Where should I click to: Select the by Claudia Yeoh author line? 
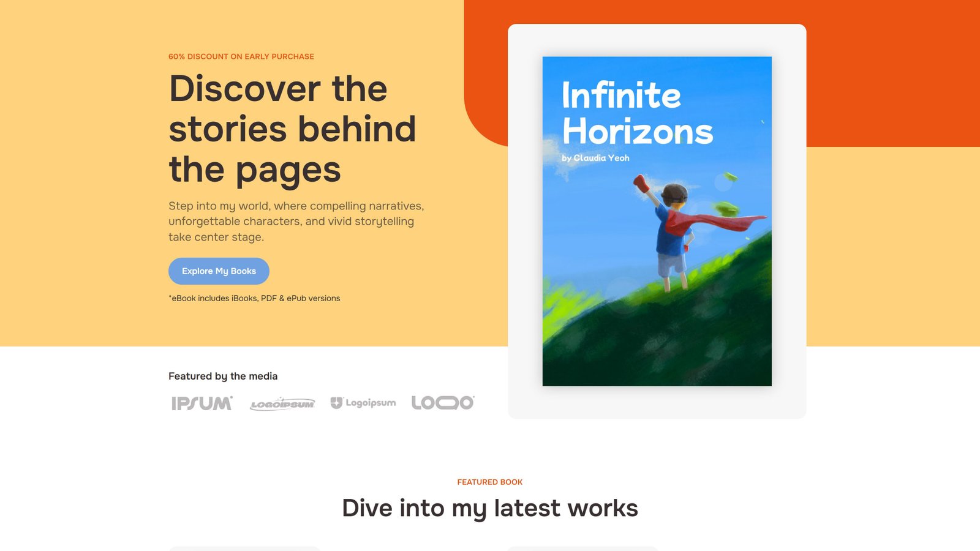coord(595,158)
